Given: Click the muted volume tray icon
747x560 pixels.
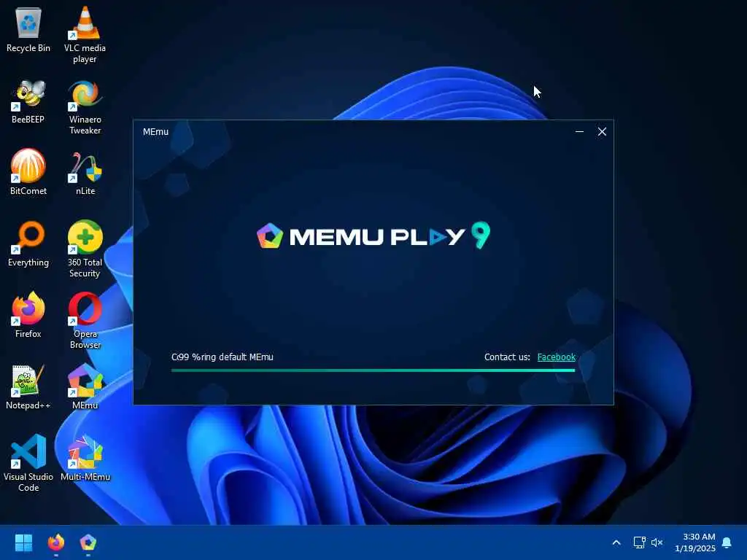Looking at the screenshot, I should (x=657, y=542).
